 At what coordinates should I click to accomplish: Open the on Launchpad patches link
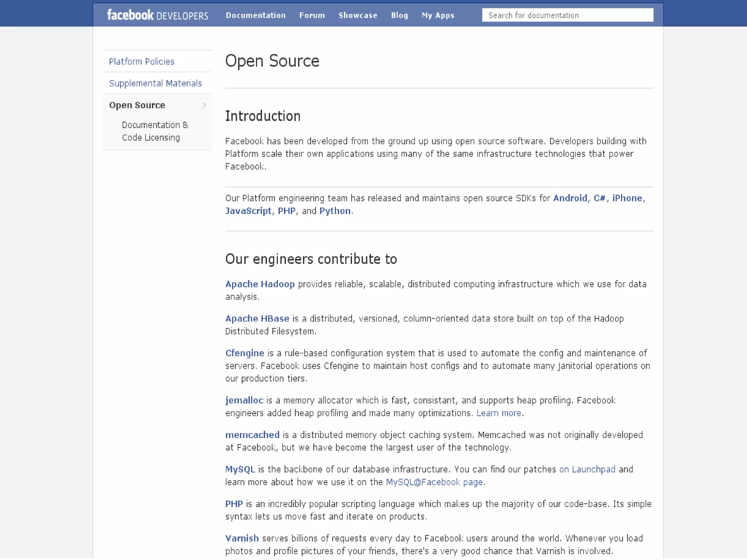587,470
